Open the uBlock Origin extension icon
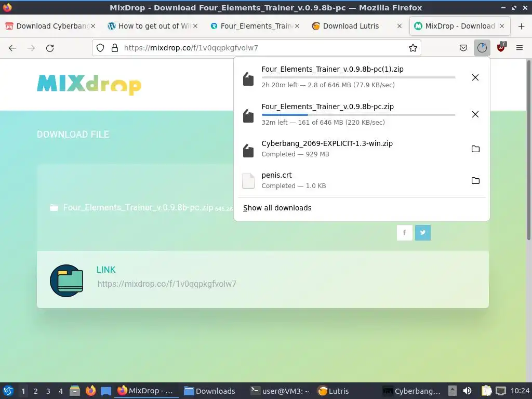The width and height of the screenshot is (532, 399). [x=501, y=47]
